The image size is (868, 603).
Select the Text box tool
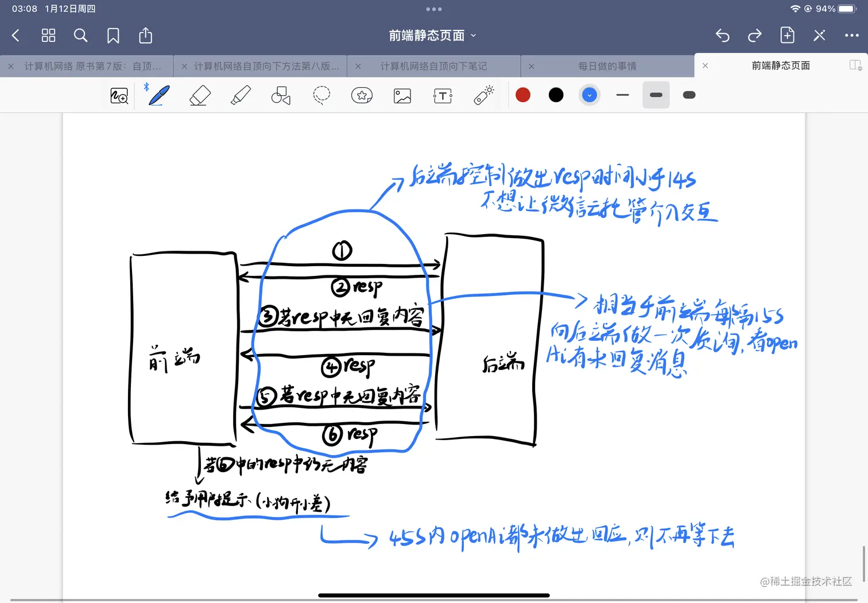443,96
